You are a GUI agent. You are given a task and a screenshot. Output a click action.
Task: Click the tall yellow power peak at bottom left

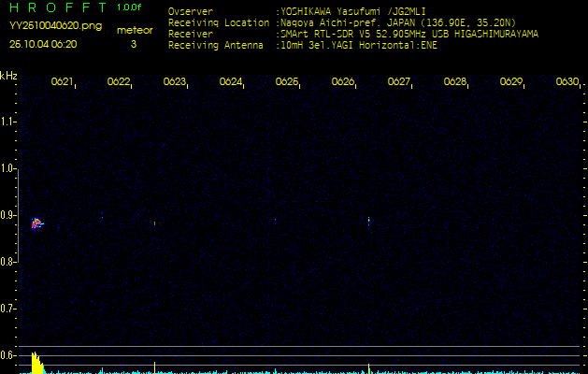click(36, 363)
